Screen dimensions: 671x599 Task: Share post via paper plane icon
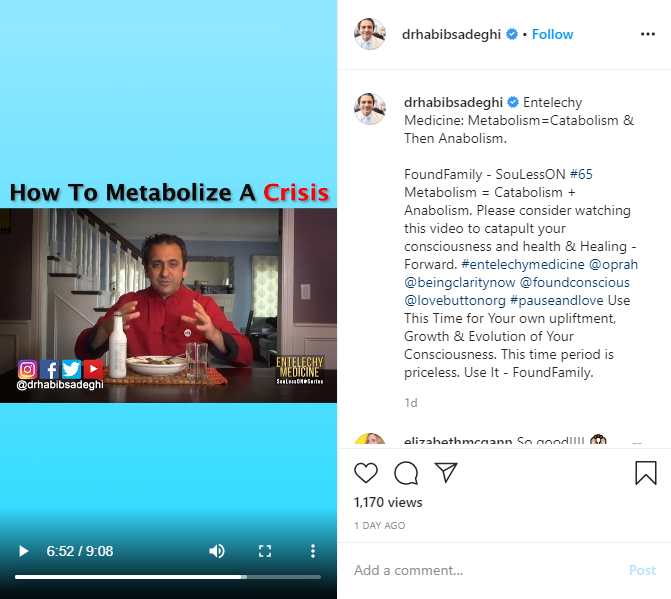pyautogui.click(x=446, y=472)
